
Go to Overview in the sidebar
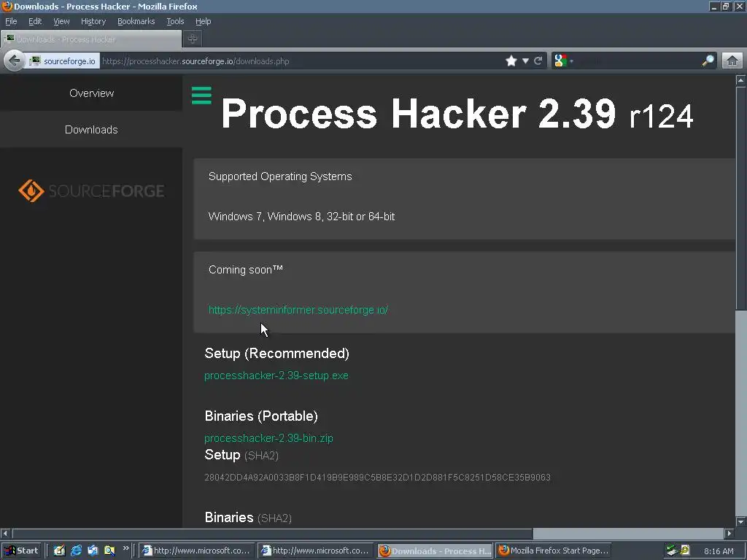(91, 93)
